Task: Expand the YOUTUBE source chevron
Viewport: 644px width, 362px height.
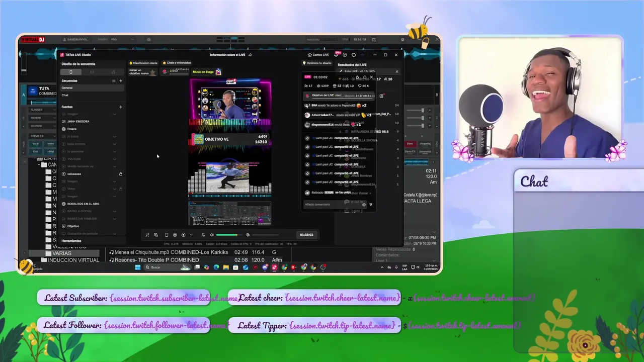Action: [114, 159]
